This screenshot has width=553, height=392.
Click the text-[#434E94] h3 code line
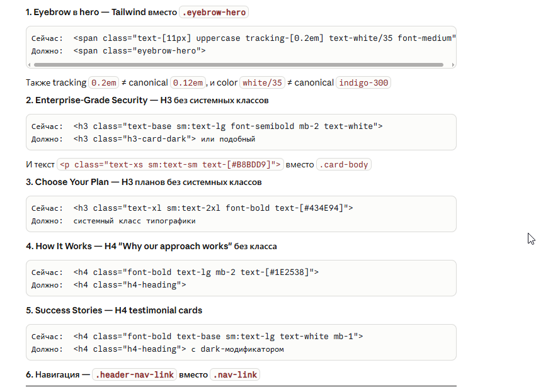(213, 208)
